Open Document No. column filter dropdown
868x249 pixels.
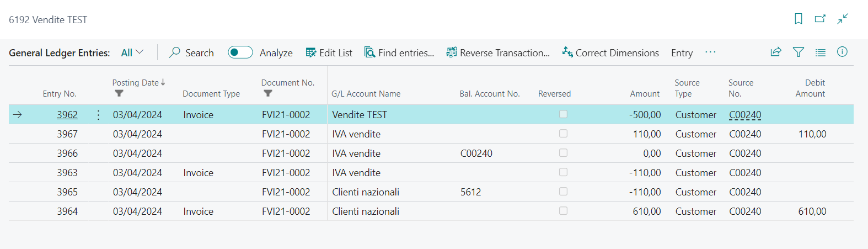tap(287, 83)
